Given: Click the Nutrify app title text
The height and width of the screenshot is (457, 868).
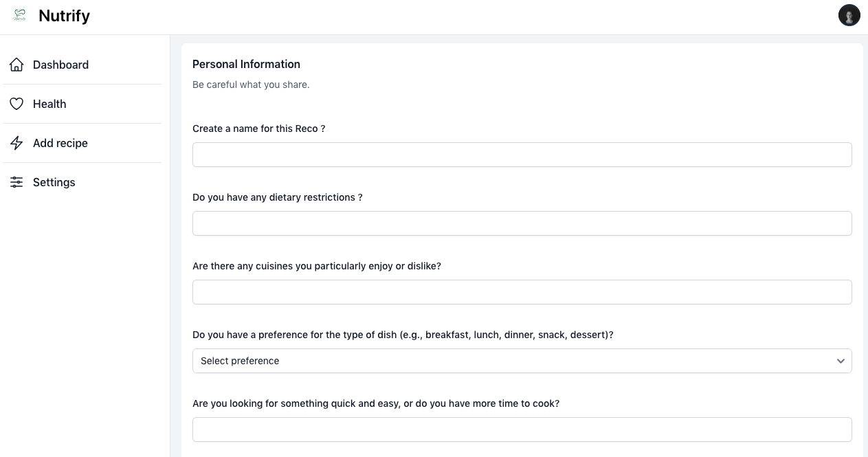Looking at the screenshot, I should [x=64, y=16].
